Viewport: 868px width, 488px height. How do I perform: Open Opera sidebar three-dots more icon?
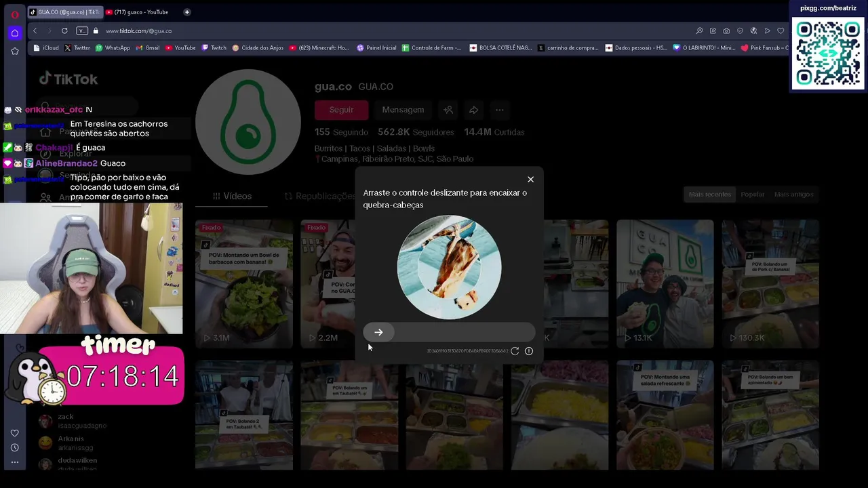[14, 462]
